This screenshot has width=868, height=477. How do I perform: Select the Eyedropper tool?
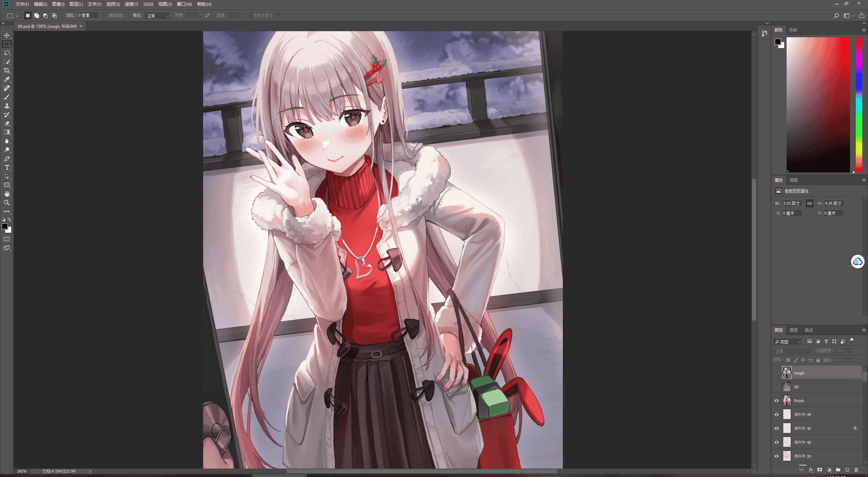pyautogui.click(x=7, y=79)
